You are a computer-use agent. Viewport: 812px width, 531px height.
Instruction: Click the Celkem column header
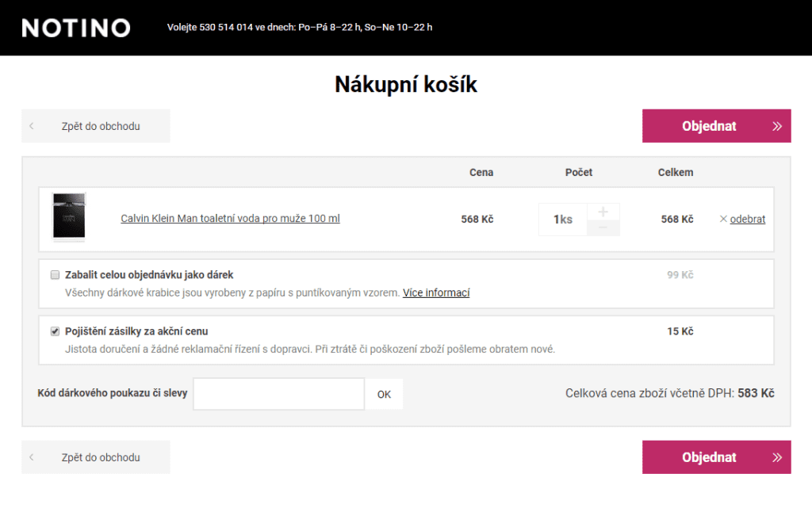(x=676, y=172)
